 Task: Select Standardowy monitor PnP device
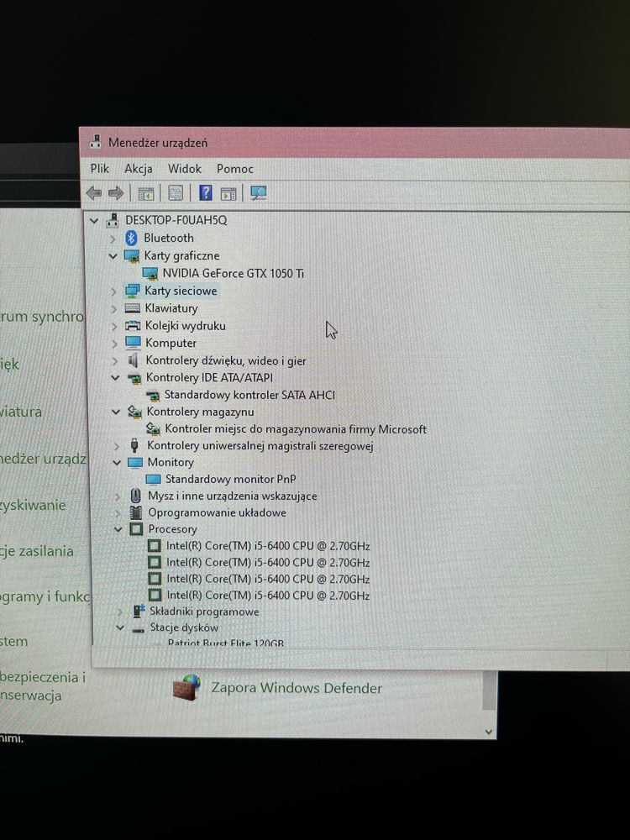[230, 480]
